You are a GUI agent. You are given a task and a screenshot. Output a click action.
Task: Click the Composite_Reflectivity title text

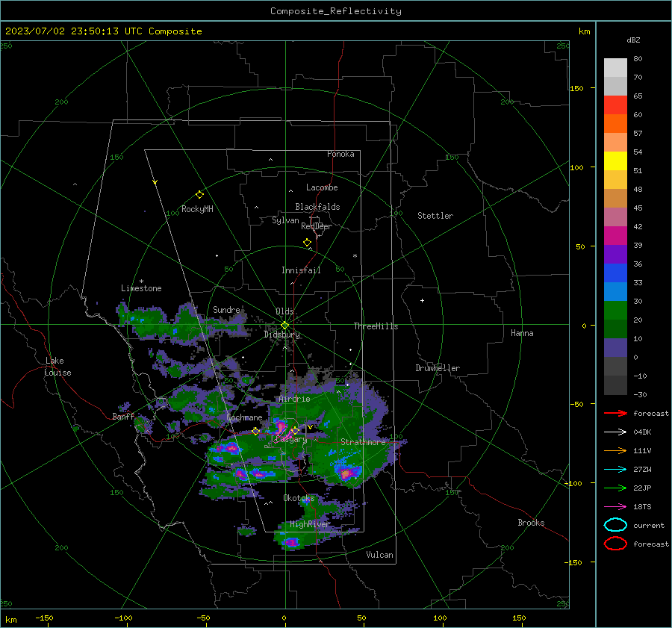tap(335, 11)
